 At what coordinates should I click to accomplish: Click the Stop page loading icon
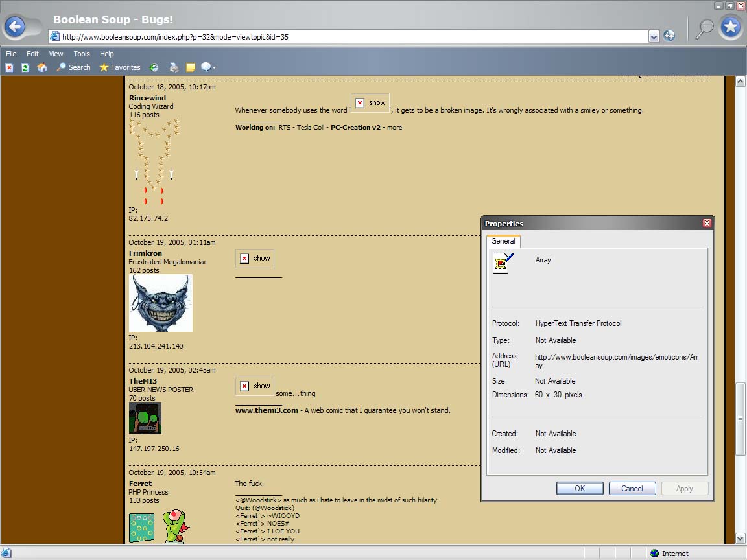click(9, 67)
